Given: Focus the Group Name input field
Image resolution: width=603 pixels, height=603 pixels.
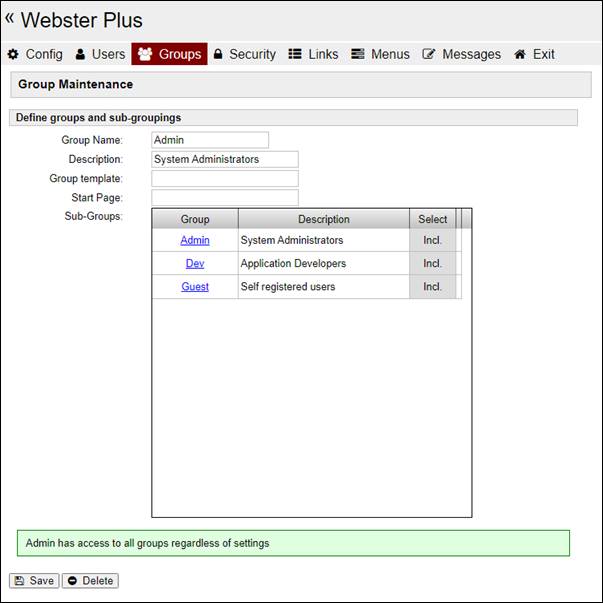Looking at the screenshot, I should click(x=210, y=140).
